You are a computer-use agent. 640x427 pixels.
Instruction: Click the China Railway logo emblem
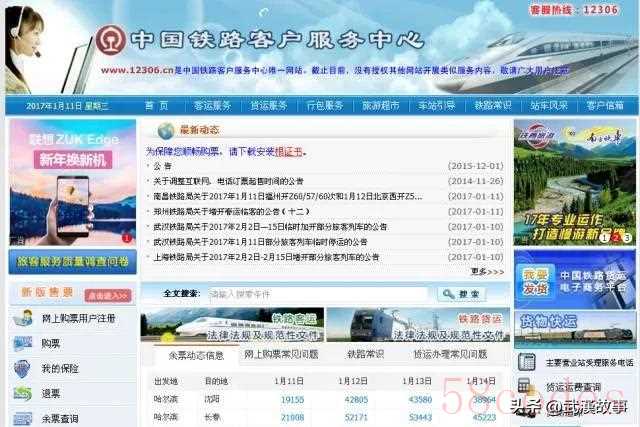[111, 40]
